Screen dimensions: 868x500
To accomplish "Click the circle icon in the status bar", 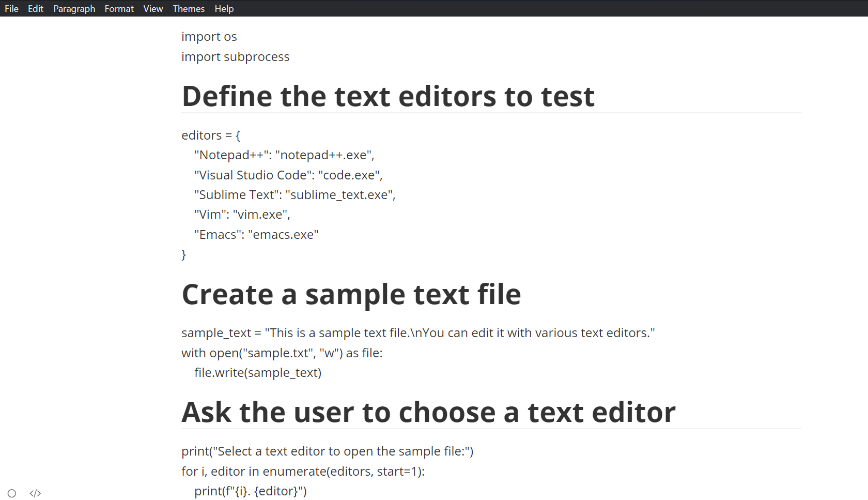I will (x=11, y=493).
